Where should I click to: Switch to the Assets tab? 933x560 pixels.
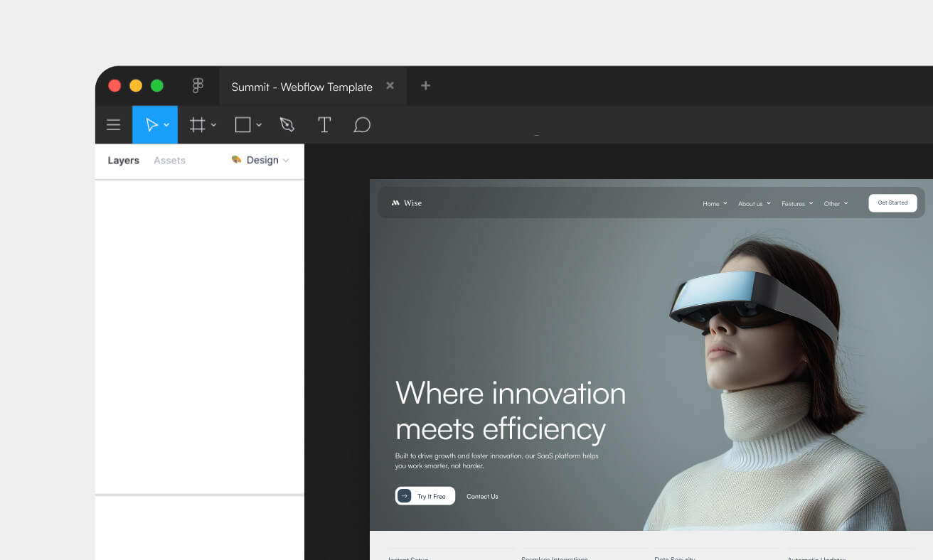tap(169, 160)
